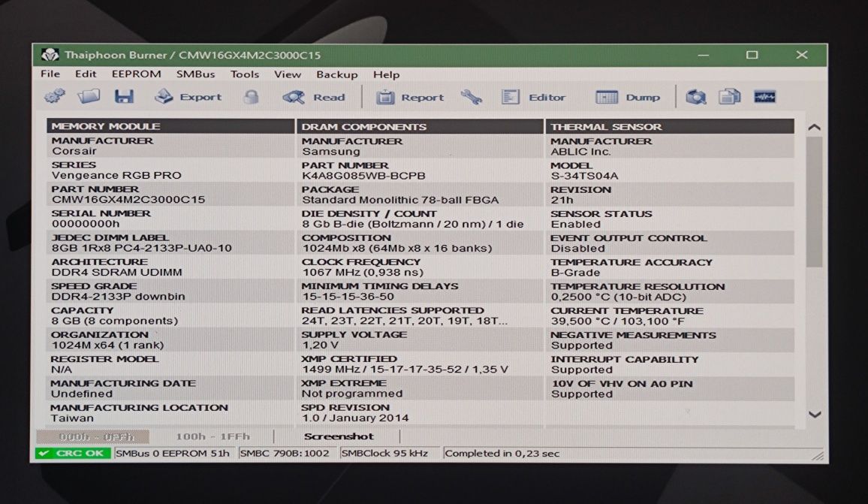This screenshot has width=868, height=504.
Task: Click the DRAM COMPONENTS column header
Action: [x=420, y=126]
